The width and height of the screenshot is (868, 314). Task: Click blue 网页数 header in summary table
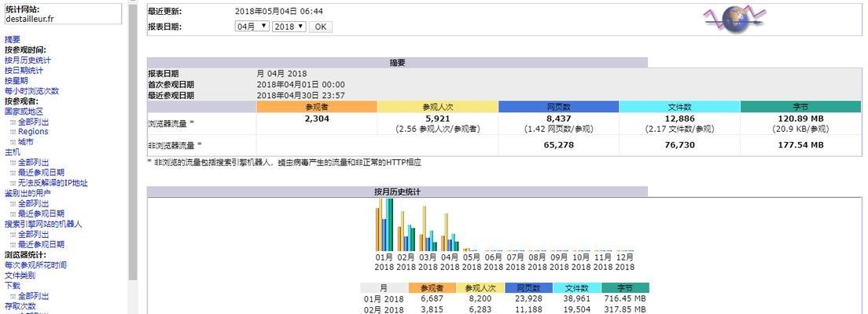click(x=558, y=107)
